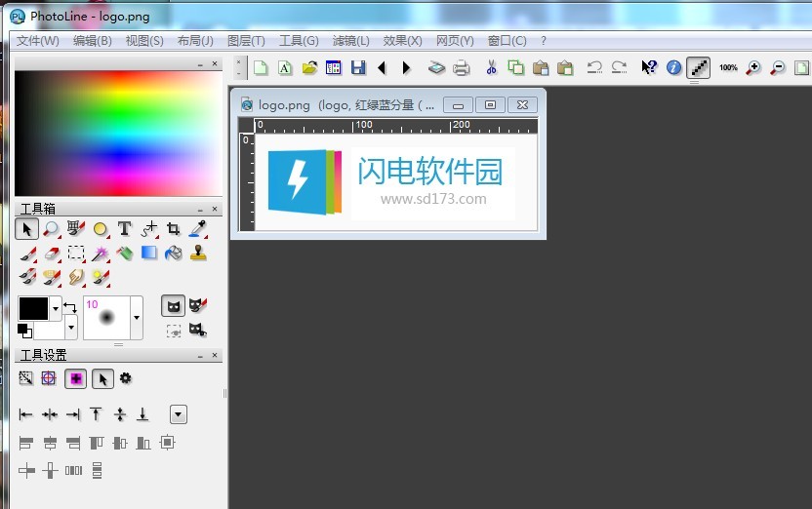Collapse the 工具设置 panel
Image resolution: width=812 pixels, height=509 pixels.
[x=200, y=356]
